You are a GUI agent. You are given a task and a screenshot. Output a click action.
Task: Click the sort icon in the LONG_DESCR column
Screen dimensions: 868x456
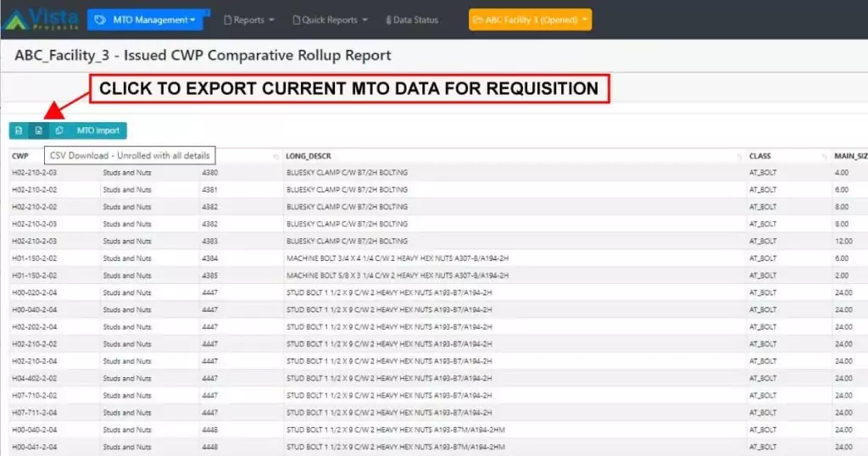click(739, 157)
